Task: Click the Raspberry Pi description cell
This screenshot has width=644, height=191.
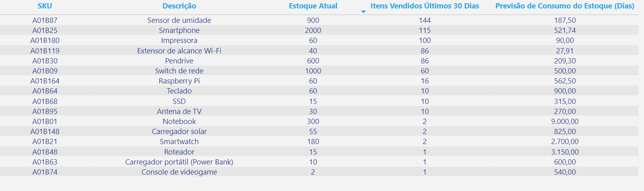Action: (179, 81)
